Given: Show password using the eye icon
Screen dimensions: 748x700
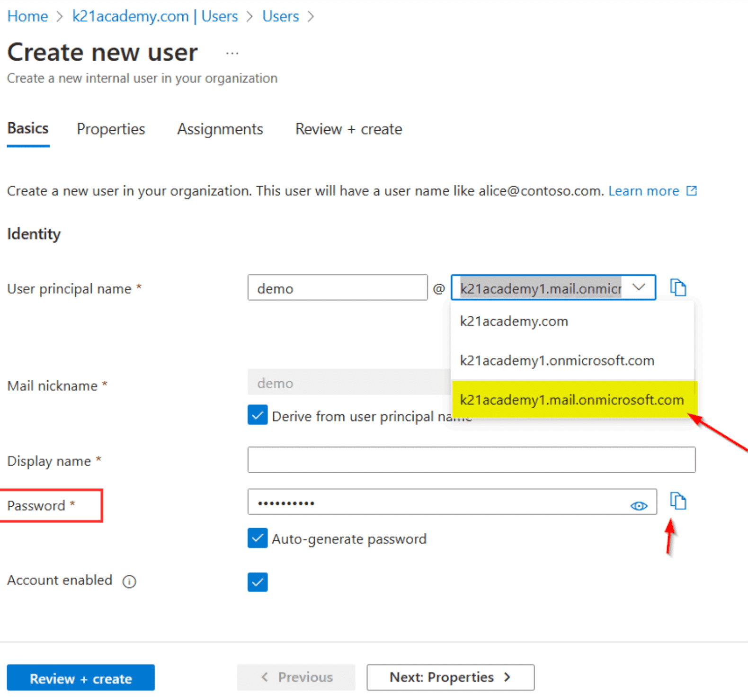Looking at the screenshot, I should pos(639,506).
